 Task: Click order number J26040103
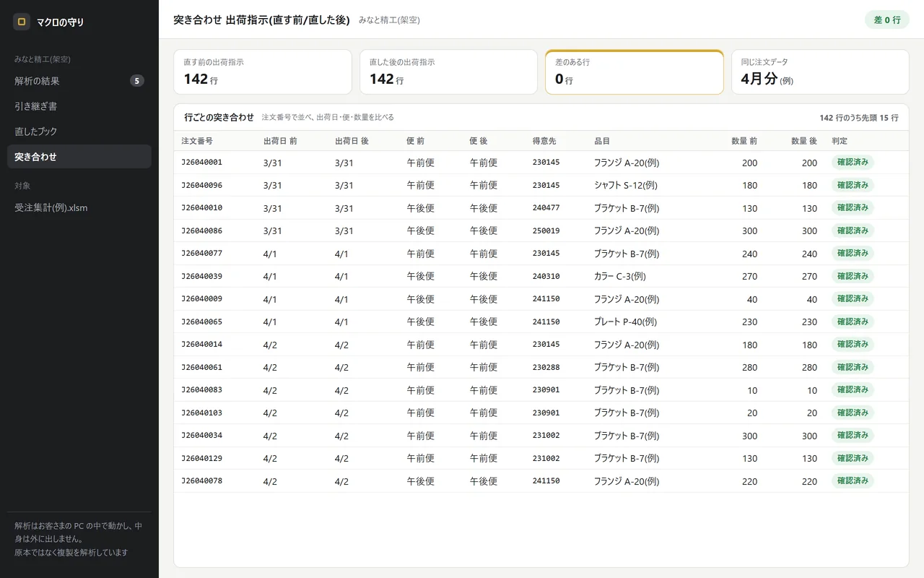coord(202,413)
